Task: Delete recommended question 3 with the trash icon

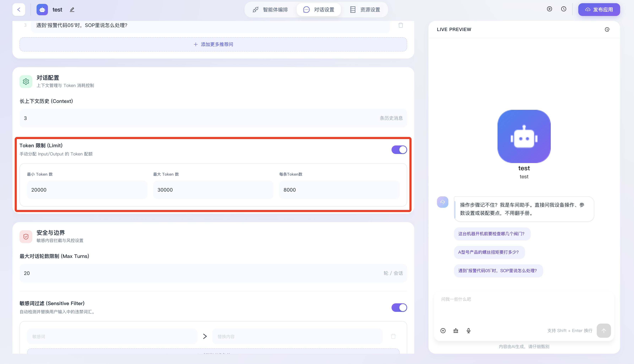Action: [401, 25]
